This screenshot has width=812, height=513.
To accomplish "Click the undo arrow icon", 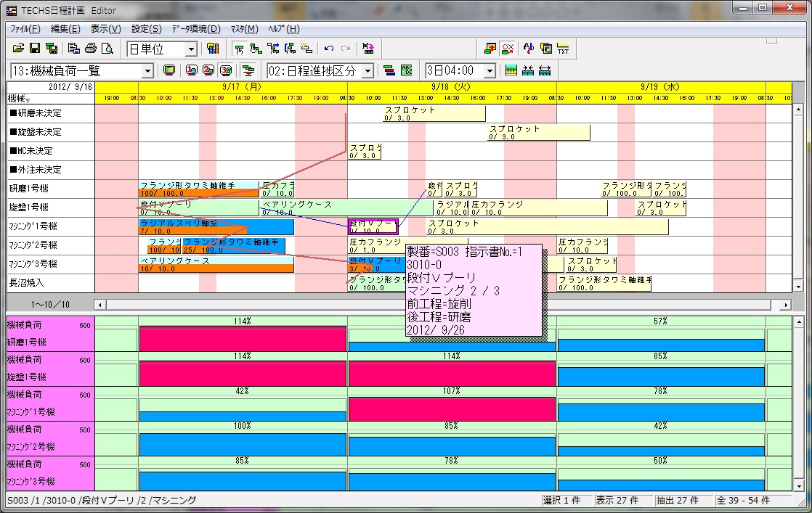I will (329, 49).
